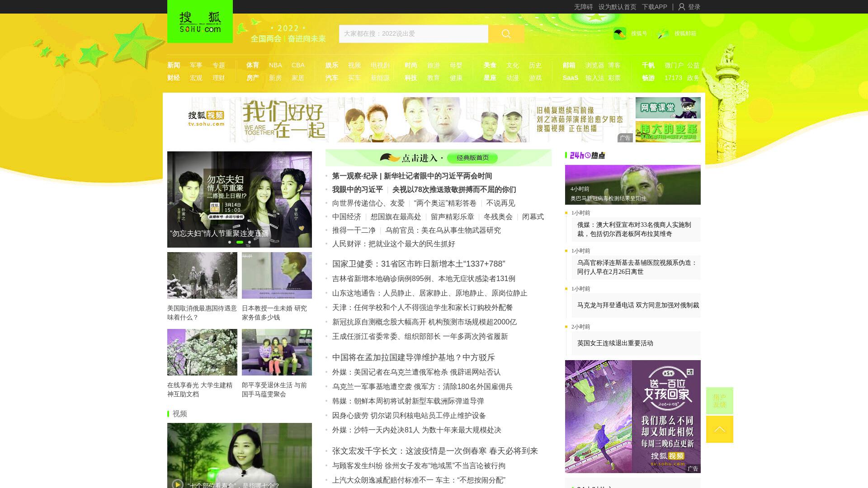Click 下载APP link
Image resolution: width=868 pixels, height=488 pixels.
pos(654,7)
